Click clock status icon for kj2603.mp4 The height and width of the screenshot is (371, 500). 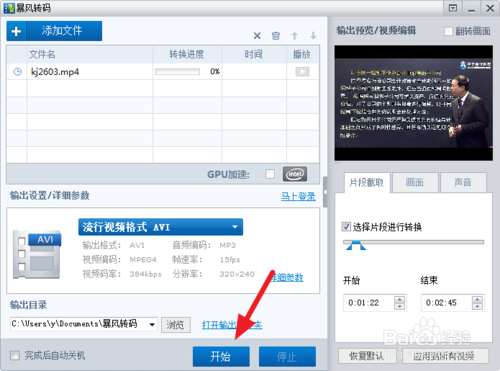coord(17,72)
